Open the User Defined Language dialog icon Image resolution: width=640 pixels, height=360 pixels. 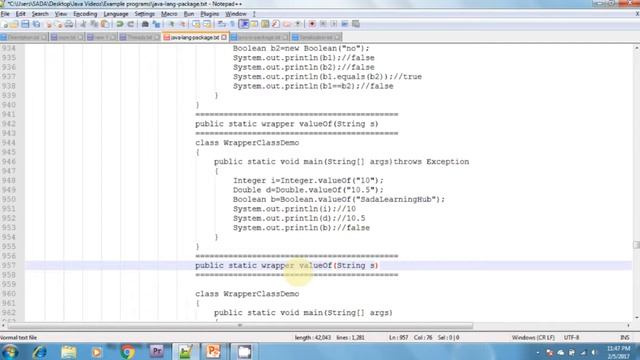(x=254, y=24)
